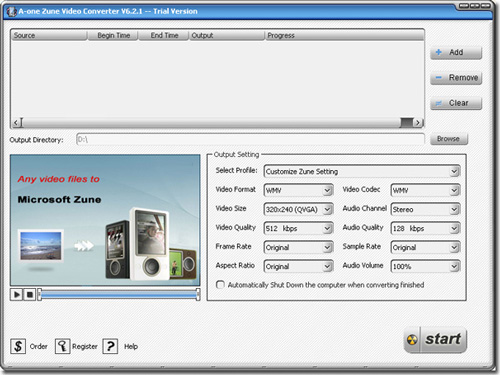Image resolution: width=500 pixels, height=375 pixels.
Task: Open the Select Profile dropdown
Action: click(362, 171)
